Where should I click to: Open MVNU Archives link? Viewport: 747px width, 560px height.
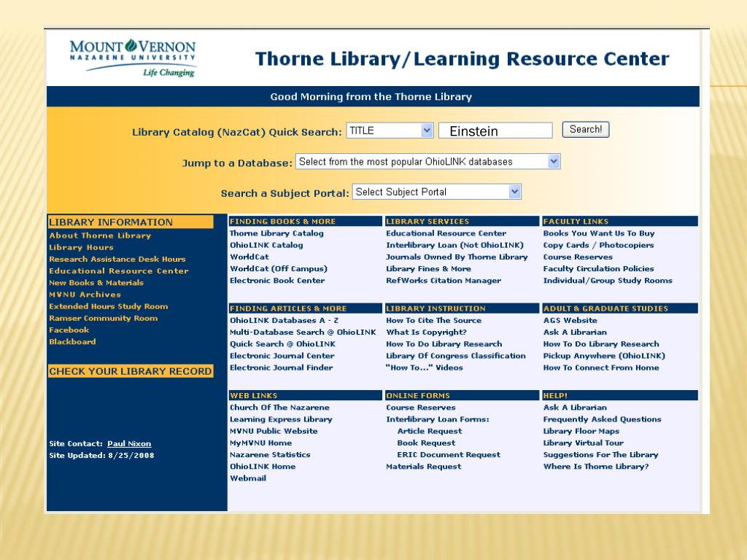pos(85,295)
